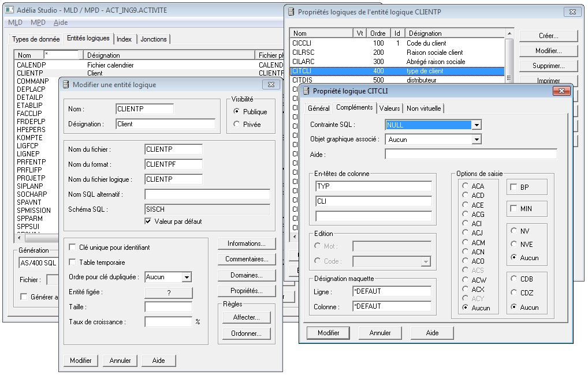Select the Privée visibility radio button
Image resolution: width=588 pixels, height=375 pixels.
pyautogui.click(x=237, y=124)
